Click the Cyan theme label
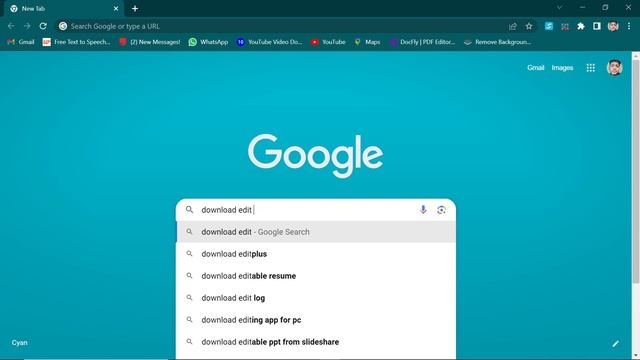640x360 pixels. point(20,343)
